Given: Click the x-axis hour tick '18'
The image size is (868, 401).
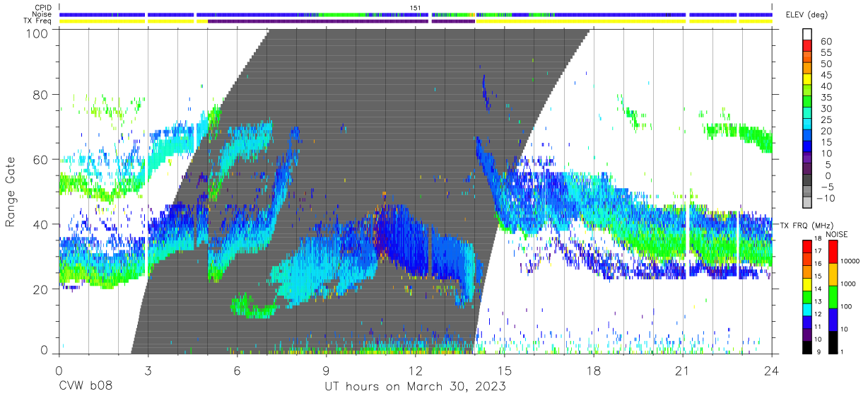Looking at the screenshot, I should point(594,370).
